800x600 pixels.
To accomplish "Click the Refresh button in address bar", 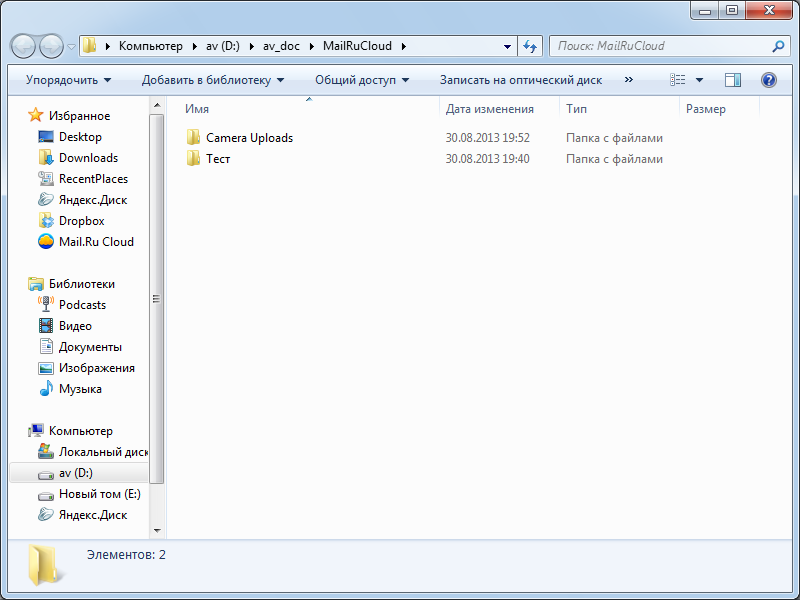I will (x=530, y=46).
